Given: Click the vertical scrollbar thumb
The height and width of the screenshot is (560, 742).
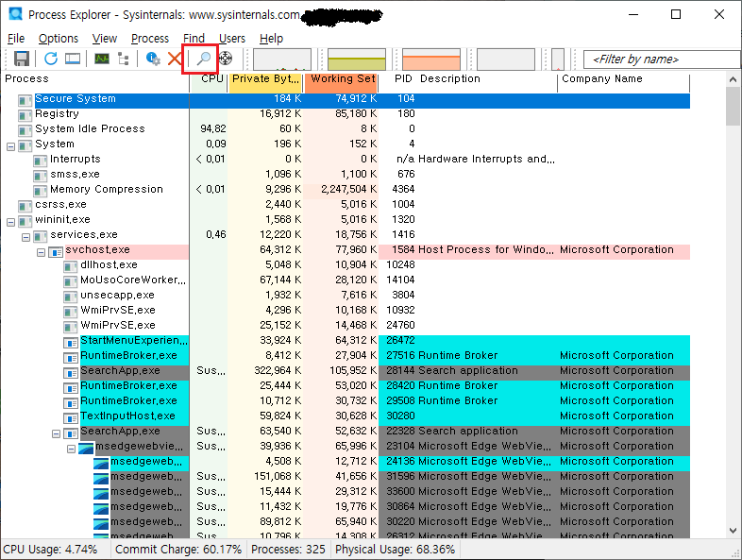Looking at the screenshot, I should tap(733, 107).
